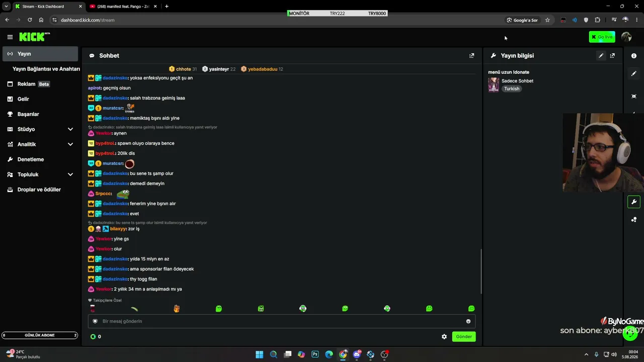This screenshot has height=362, width=644.
Task: Open Photoshop from the taskbar
Action: pos(315,354)
